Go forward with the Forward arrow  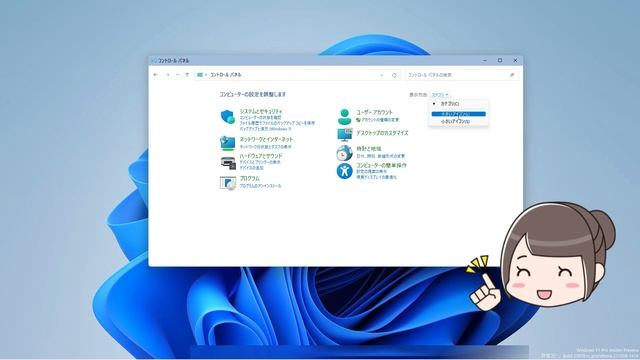click(x=167, y=75)
